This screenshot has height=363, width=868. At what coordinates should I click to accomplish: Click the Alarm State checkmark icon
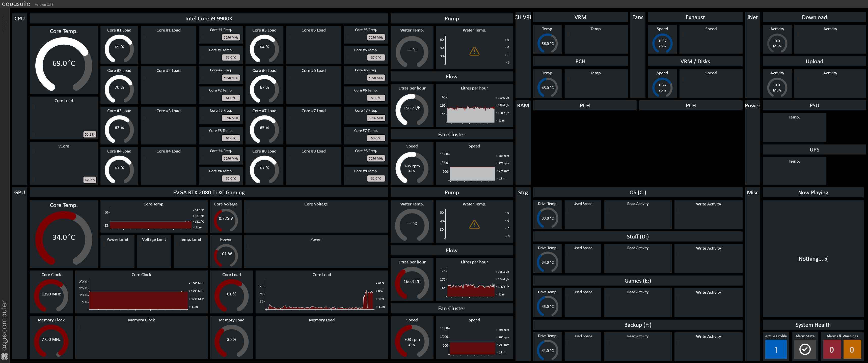pos(805,349)
